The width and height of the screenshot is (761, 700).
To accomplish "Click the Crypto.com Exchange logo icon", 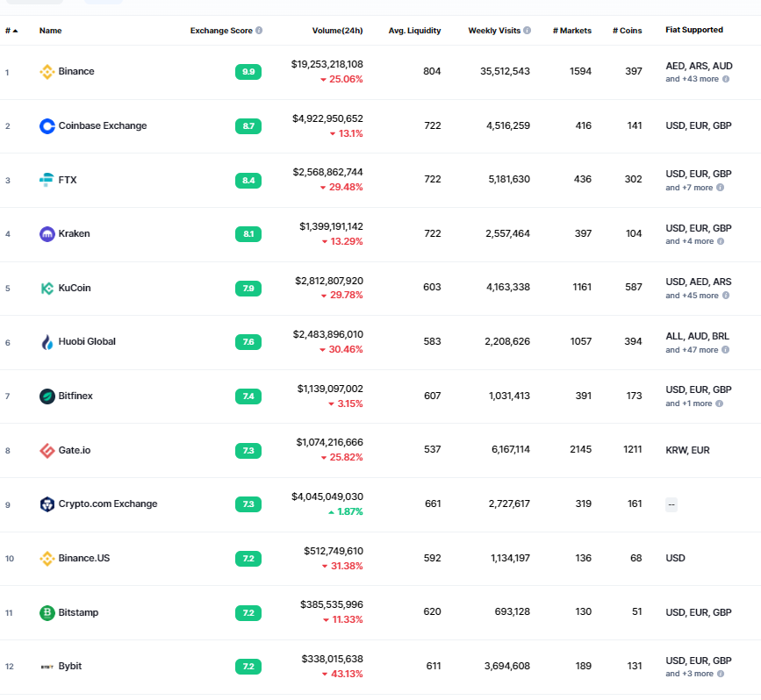I will click(47, 504).
